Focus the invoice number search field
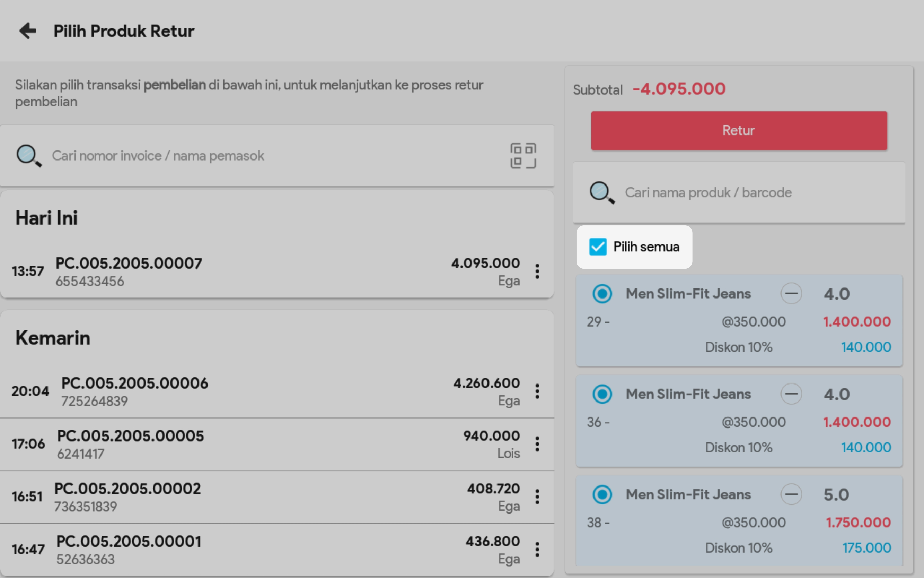924x578 pixels. (x=267, y=156)
